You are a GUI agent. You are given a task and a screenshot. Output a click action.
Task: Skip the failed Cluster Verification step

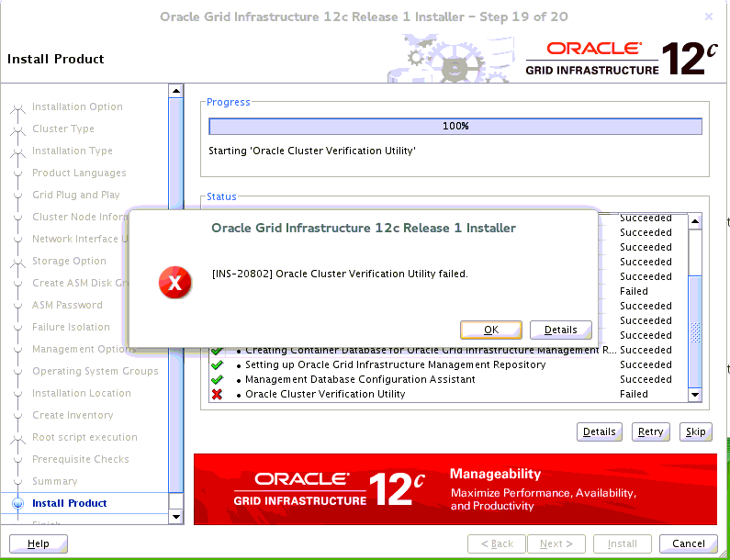coord(695,432)
